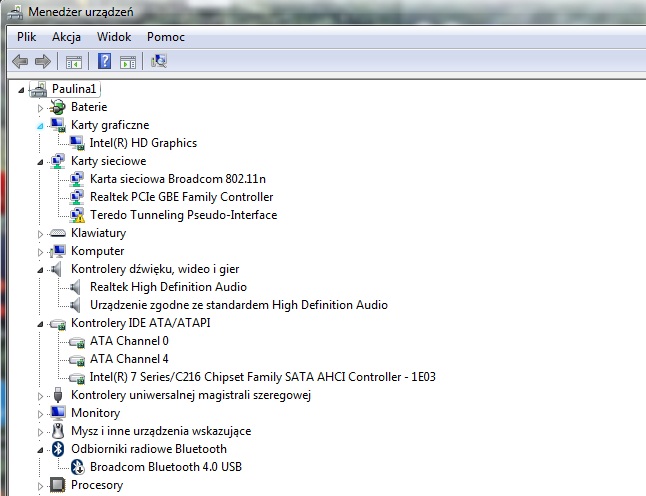Select the Paulina1 computer icon
This screenshot has width=646, height=496.
[38, 89]
